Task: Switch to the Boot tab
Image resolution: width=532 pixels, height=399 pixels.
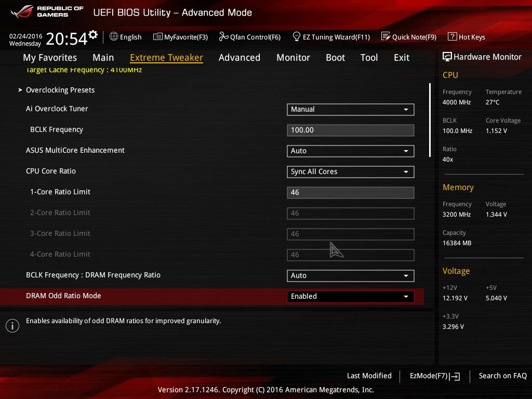Action: (335, 58)
